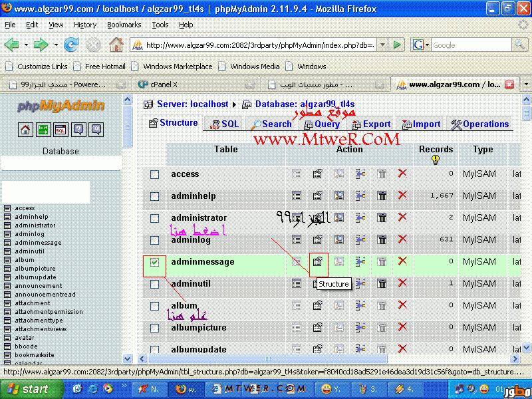Click the Home icon in phpMyAdmin sidebar
The image size is (532, 399).
click(x=25, y=130)
